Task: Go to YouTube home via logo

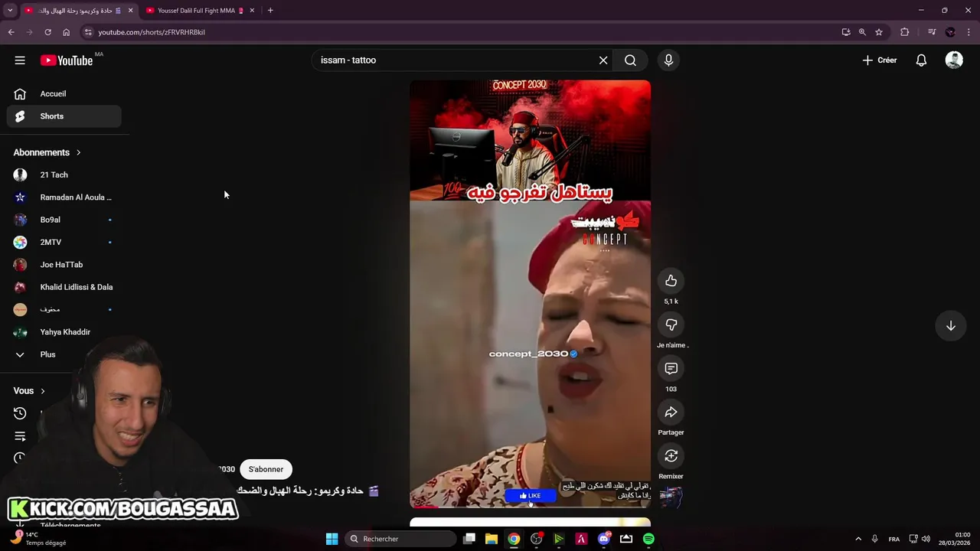Action: click(67, 60)
